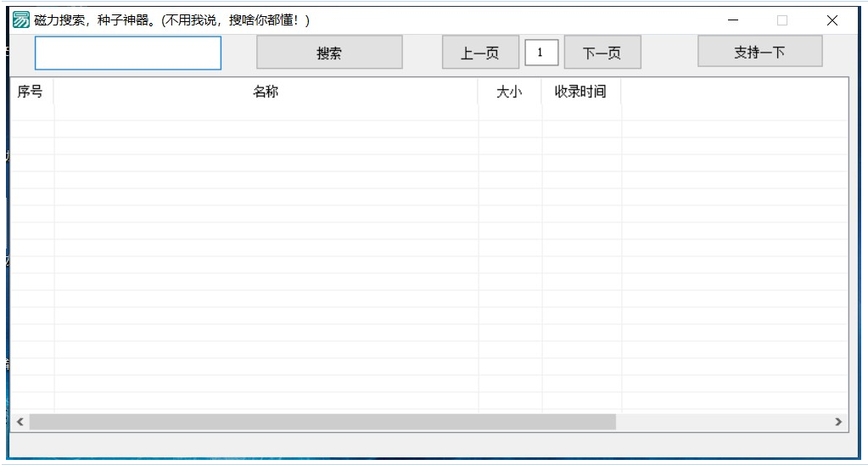
Task: Sort by the 序号 column header
Action: [x=31, y=92]
